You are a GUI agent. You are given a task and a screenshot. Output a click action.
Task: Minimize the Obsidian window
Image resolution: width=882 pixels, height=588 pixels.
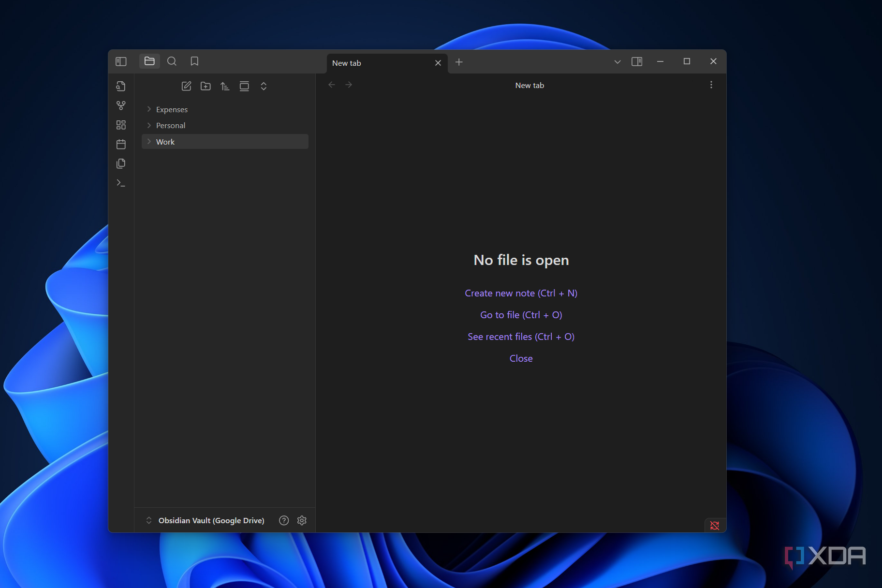tap(660, 61)
